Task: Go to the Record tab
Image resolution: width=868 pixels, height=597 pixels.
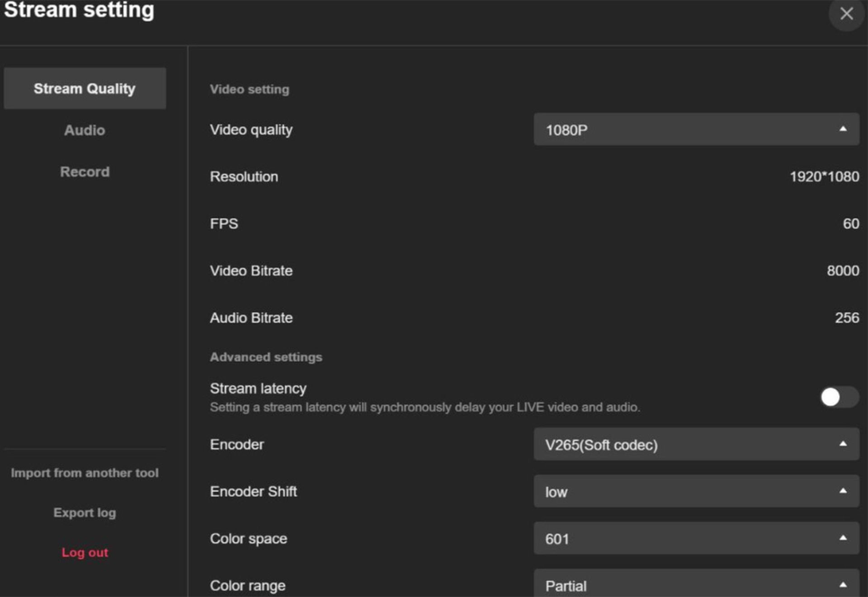Action: coord(85,172)
